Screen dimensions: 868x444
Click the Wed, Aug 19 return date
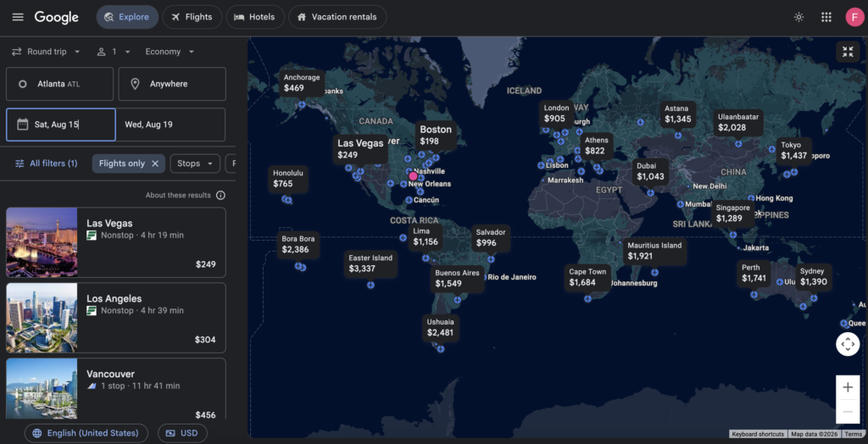click(x=170, y=125)
